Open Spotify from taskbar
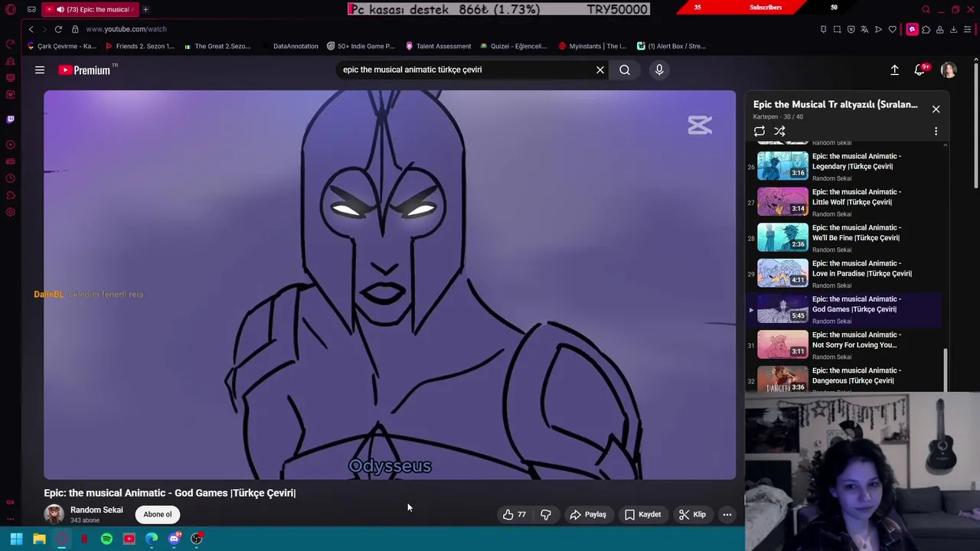The width and height of the screenshot is (980, 551). click(x=106, y=539)
